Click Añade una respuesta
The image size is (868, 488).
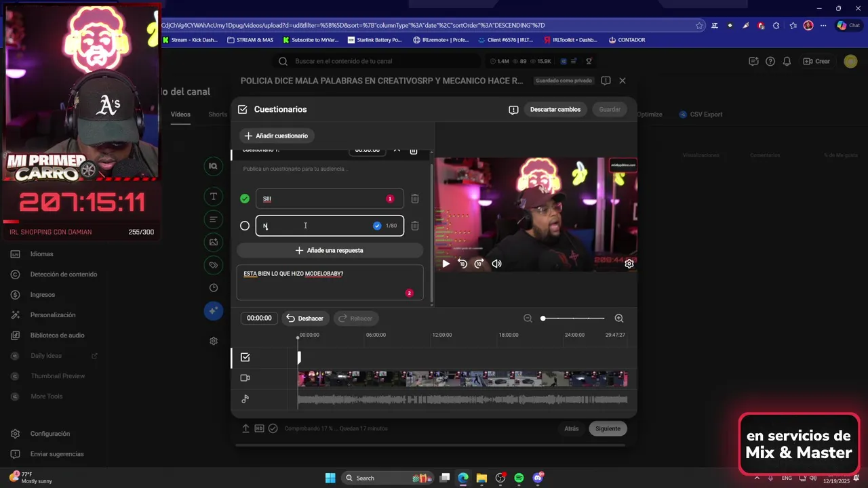pyautogui.click(x=330, y=250)
